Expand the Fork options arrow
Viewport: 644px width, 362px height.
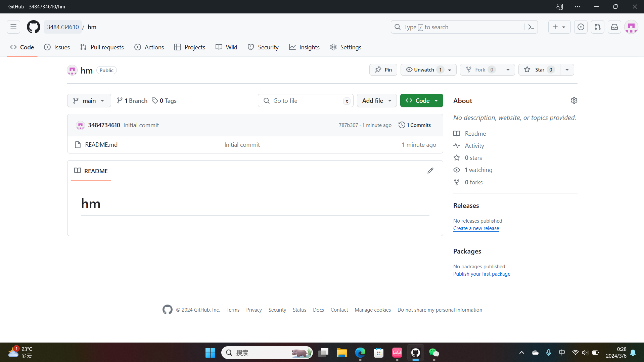[508, 70]
